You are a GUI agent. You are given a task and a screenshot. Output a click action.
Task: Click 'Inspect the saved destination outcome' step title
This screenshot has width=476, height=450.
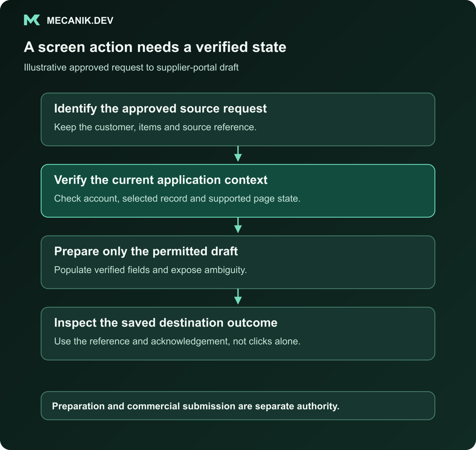(x=166, y=322)
